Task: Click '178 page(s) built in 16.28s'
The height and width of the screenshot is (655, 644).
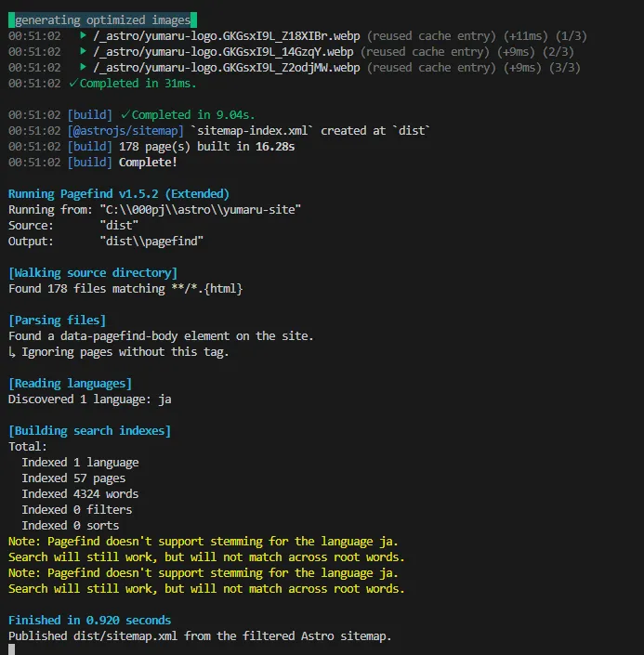Action: (x=207, y=147)
